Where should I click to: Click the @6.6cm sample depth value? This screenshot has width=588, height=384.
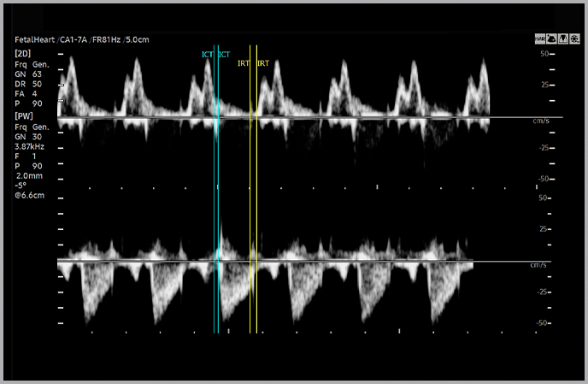29,195
